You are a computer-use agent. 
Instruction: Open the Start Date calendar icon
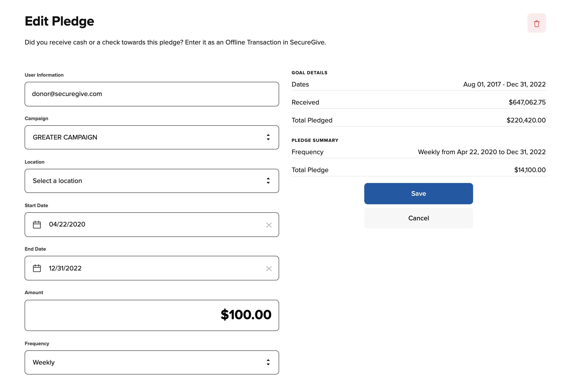click(x=37, y=225)
